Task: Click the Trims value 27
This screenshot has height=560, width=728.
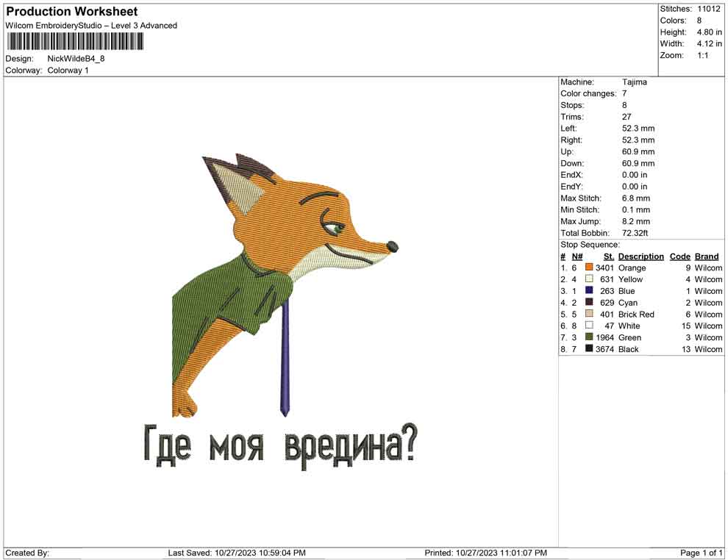Action: coord(627,117)
